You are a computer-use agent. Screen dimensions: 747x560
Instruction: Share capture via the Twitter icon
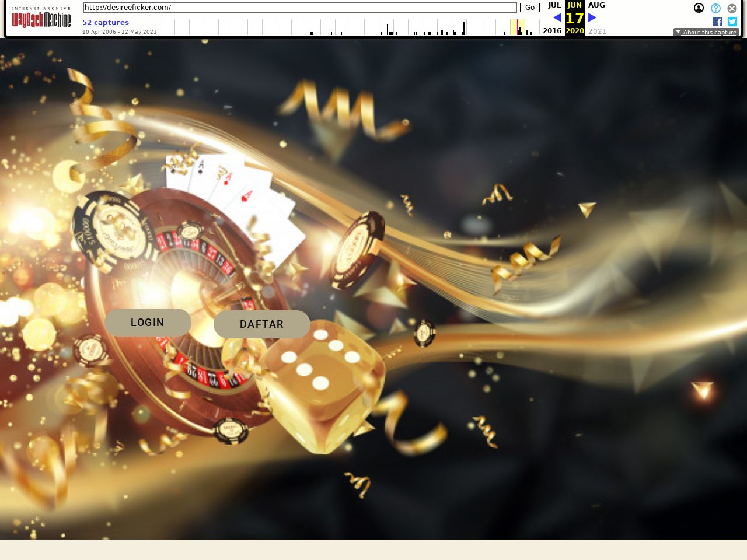[x=732, y=22]
